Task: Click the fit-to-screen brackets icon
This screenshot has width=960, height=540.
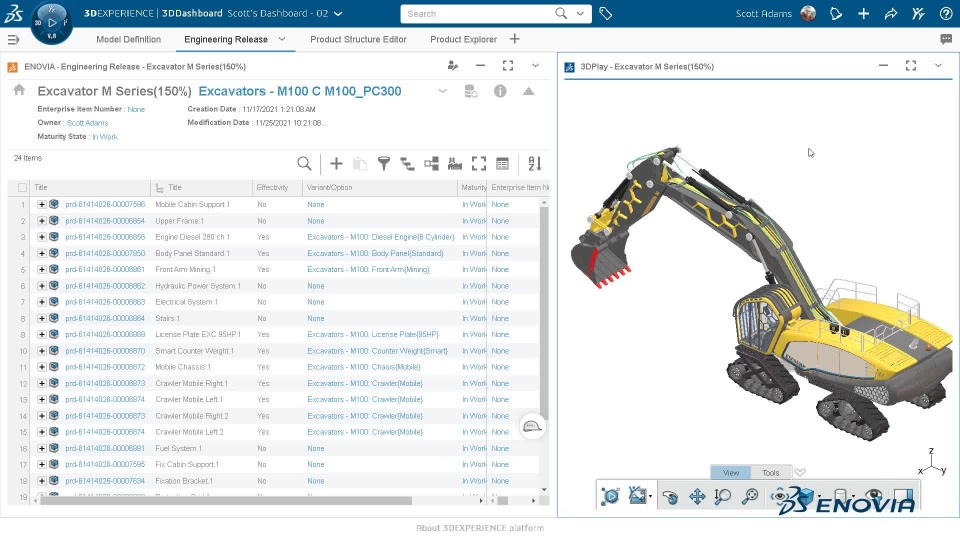Action: point(479,163)
